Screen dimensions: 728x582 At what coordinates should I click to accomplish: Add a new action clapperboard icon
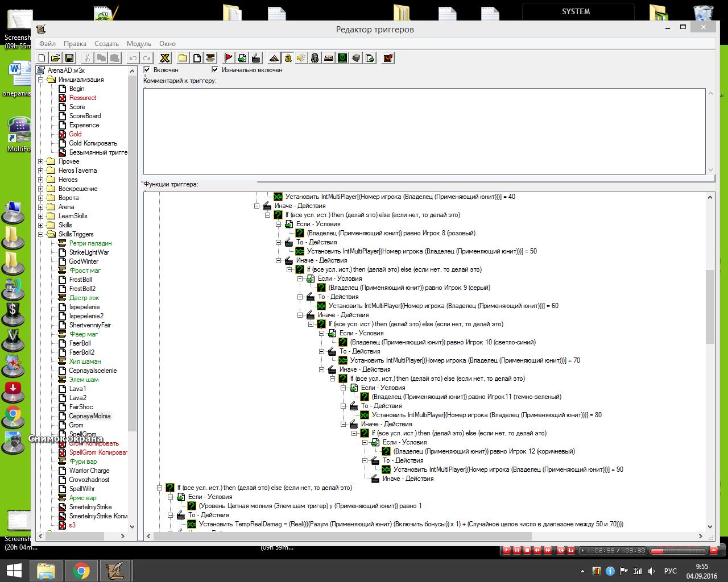tap(255, 58)
